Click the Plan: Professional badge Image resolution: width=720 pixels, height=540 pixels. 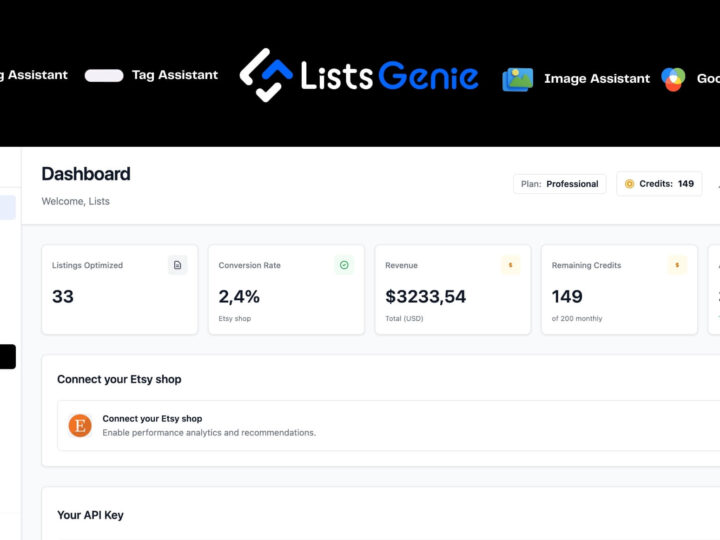[x=560, y=184]
